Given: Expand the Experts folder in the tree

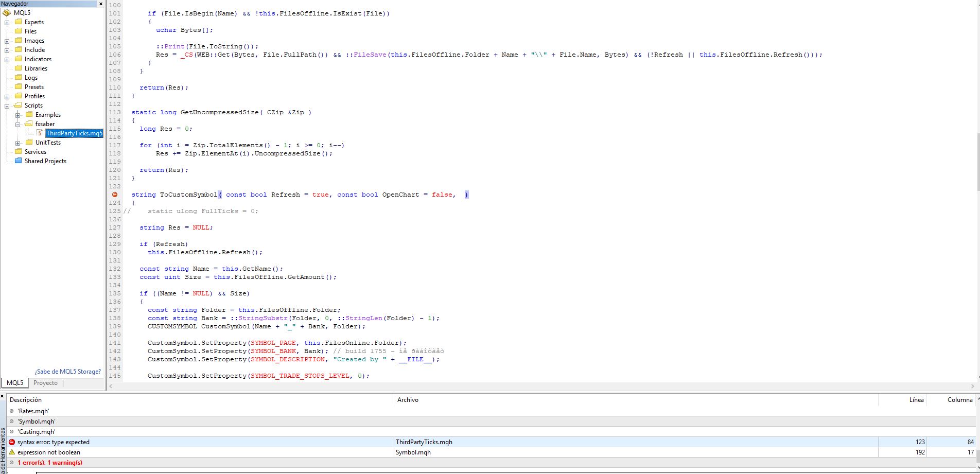Looking at the screenshot, I should point(7,23).
